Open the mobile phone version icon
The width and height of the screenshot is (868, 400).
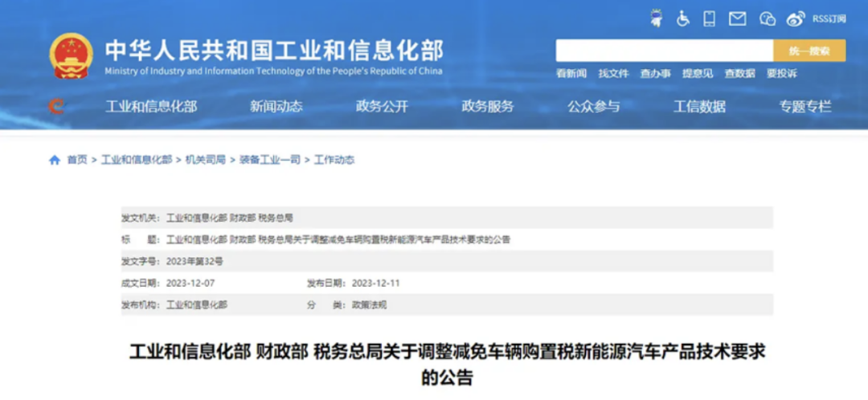tap(709, 18)
